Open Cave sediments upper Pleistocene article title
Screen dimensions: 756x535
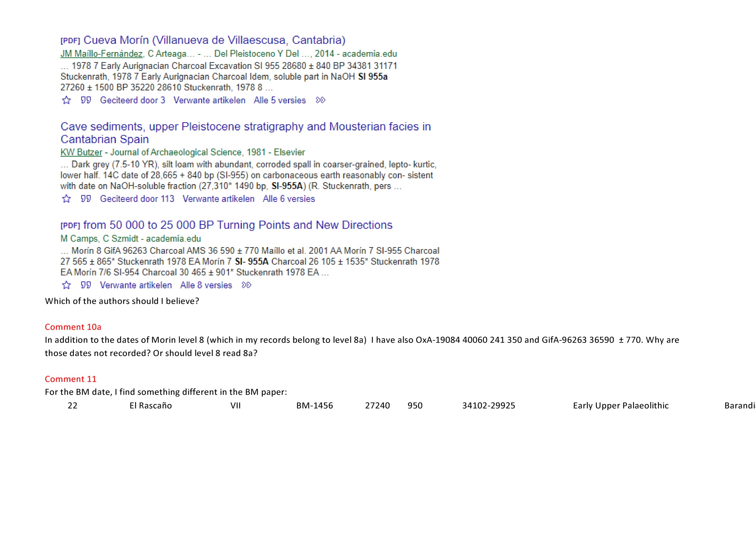245,127
